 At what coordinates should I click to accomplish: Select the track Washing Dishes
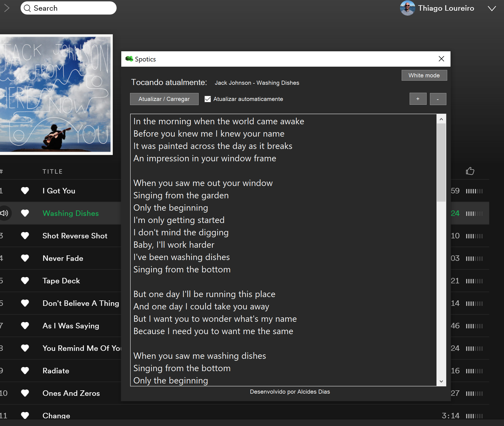(x=71, y=213)
